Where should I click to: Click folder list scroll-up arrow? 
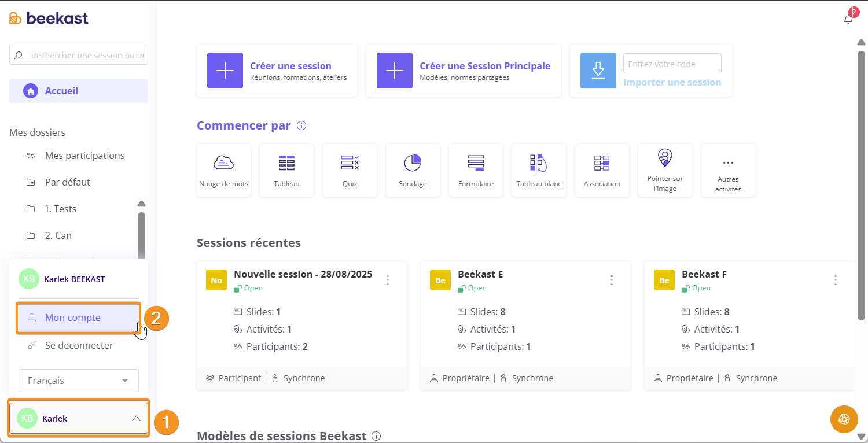pos(141,204)
